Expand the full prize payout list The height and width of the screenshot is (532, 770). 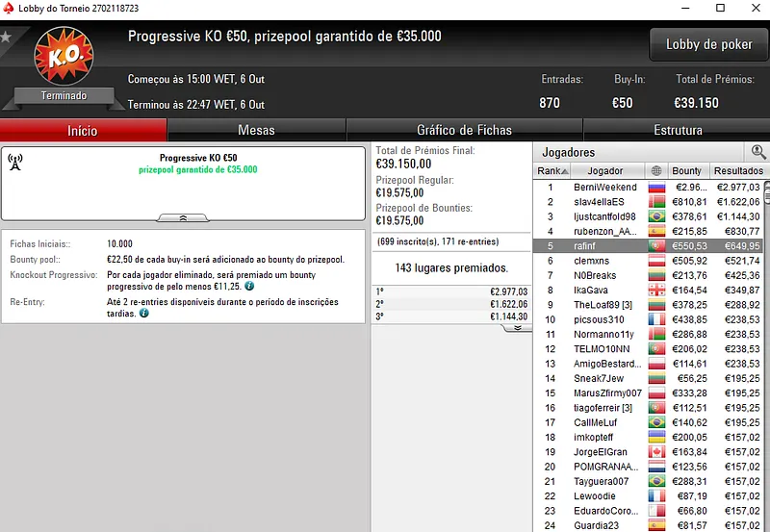click(517, 327)
